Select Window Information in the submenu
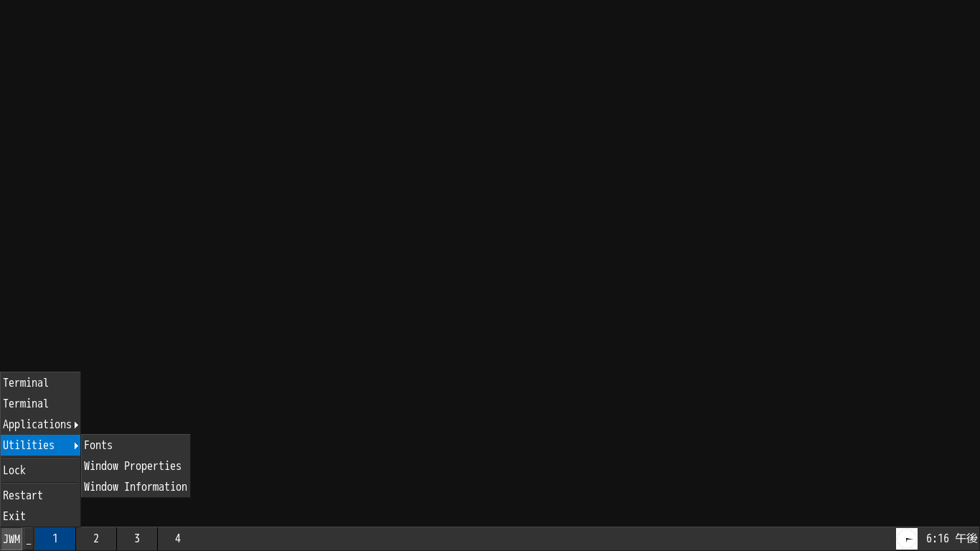 [136, 487]
